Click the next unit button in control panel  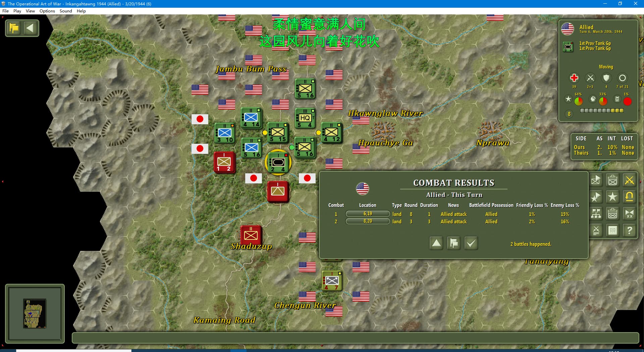[596, 180]
